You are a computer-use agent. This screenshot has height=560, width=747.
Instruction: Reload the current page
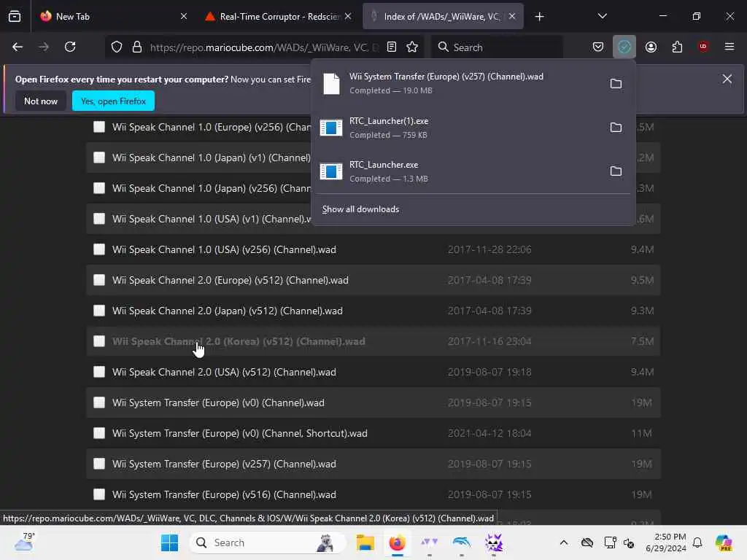[70, 47]
